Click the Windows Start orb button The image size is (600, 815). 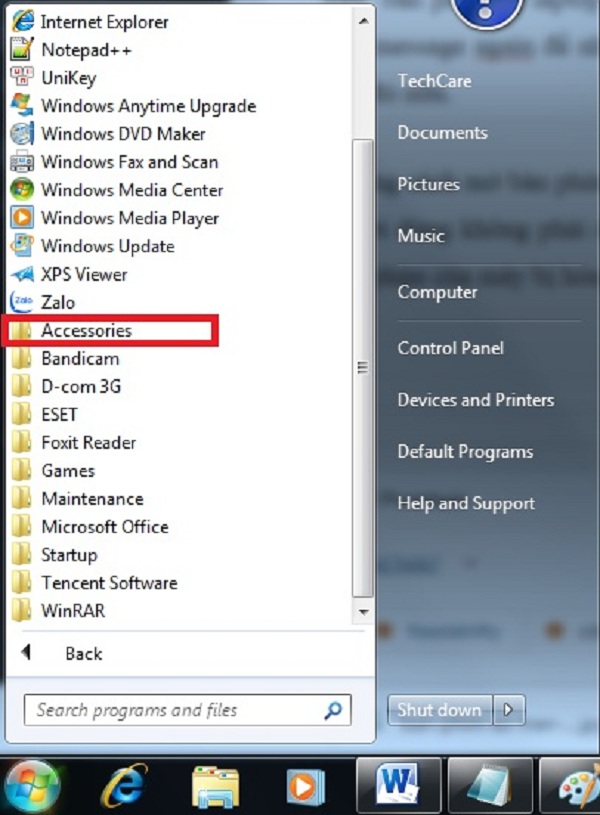tap(33, 785)
